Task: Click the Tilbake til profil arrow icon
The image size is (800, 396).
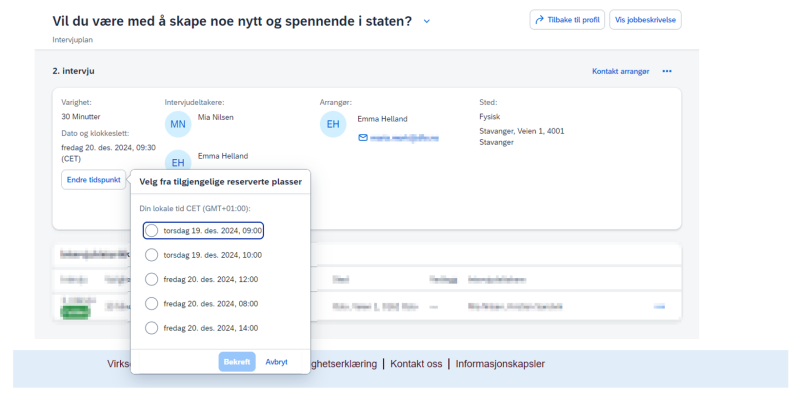Action: click(x=539, y=20)
